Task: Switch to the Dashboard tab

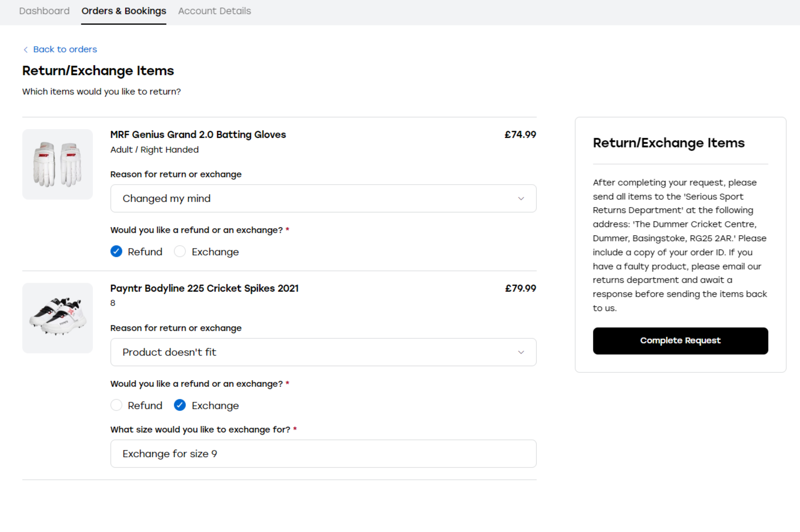Action: (x=44, y=11)
